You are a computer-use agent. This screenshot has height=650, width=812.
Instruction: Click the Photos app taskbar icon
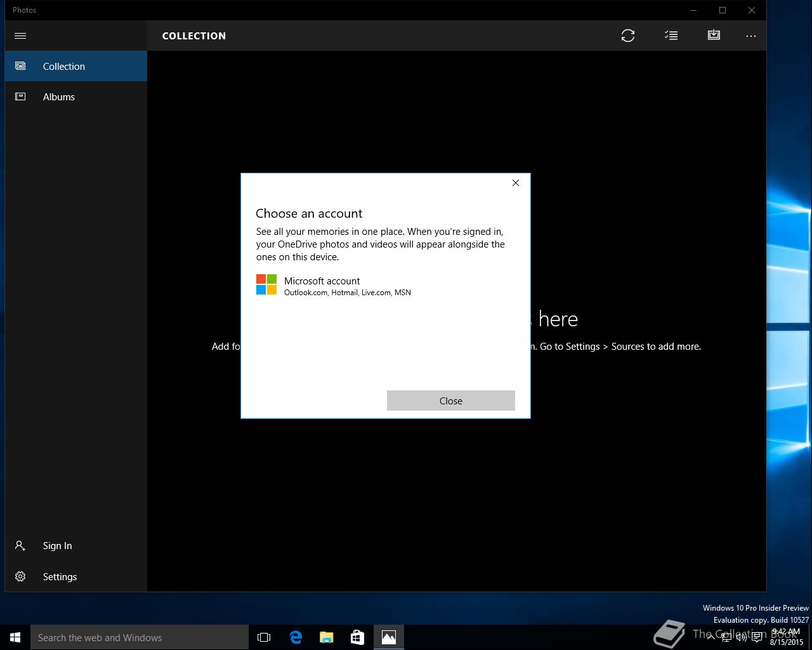pyautogui.click(x=389, y=637)
